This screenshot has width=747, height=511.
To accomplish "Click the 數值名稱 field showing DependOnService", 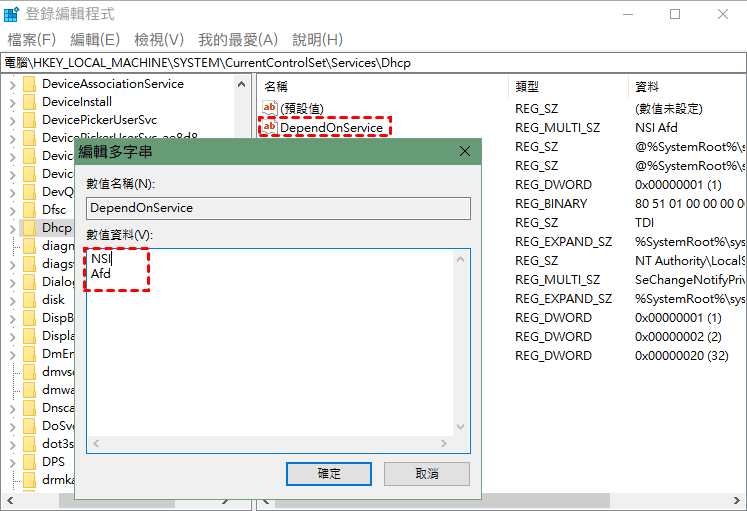I will tap(278, 208).
